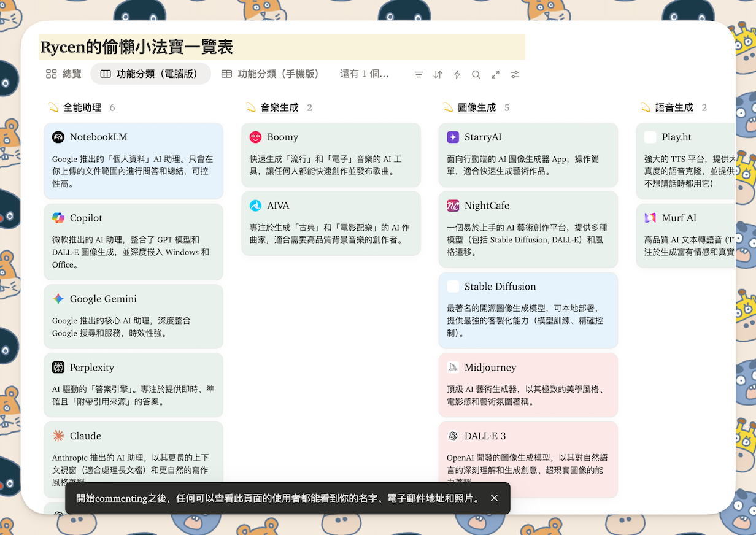Screen dimensions: 756x535
Task: Open search with the magnifier icon
Action: (x=476, y=74)
